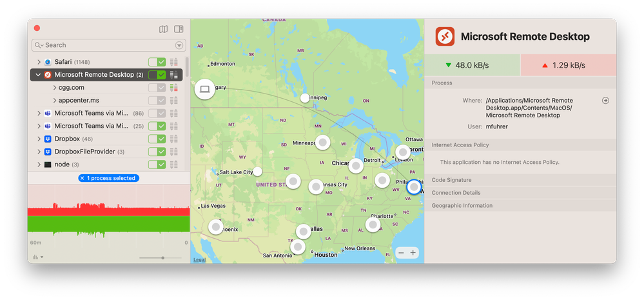Open the Legal link on map

click(200, 260)
